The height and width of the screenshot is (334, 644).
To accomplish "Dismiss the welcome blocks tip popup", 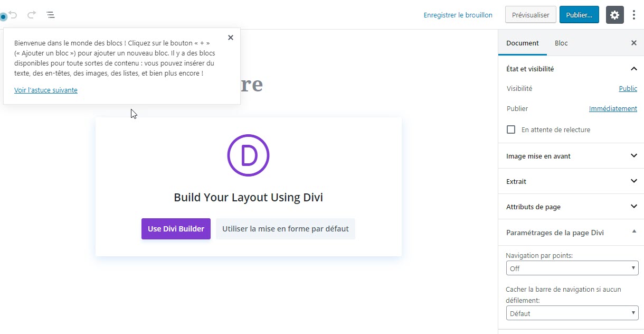I will pos(230,38).
